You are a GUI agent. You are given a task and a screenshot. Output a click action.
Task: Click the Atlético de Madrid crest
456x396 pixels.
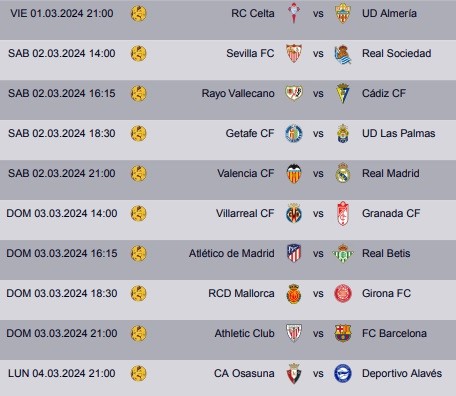294,253
